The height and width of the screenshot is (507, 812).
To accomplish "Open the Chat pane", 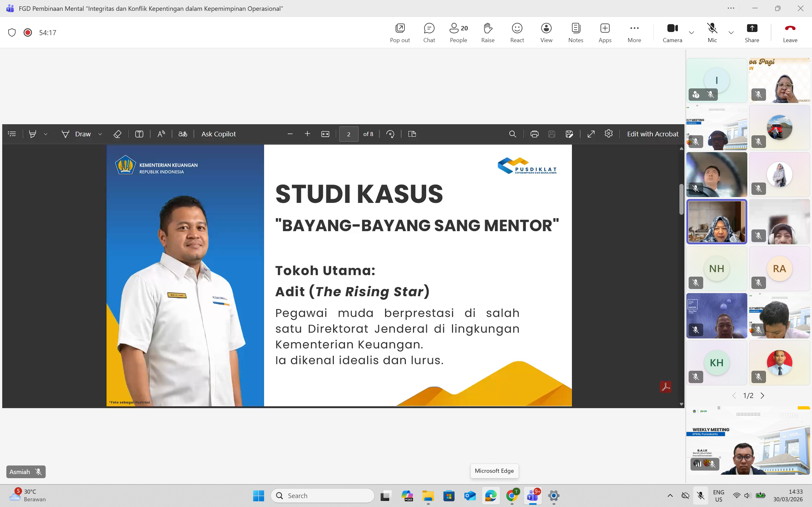I will 429,29.
